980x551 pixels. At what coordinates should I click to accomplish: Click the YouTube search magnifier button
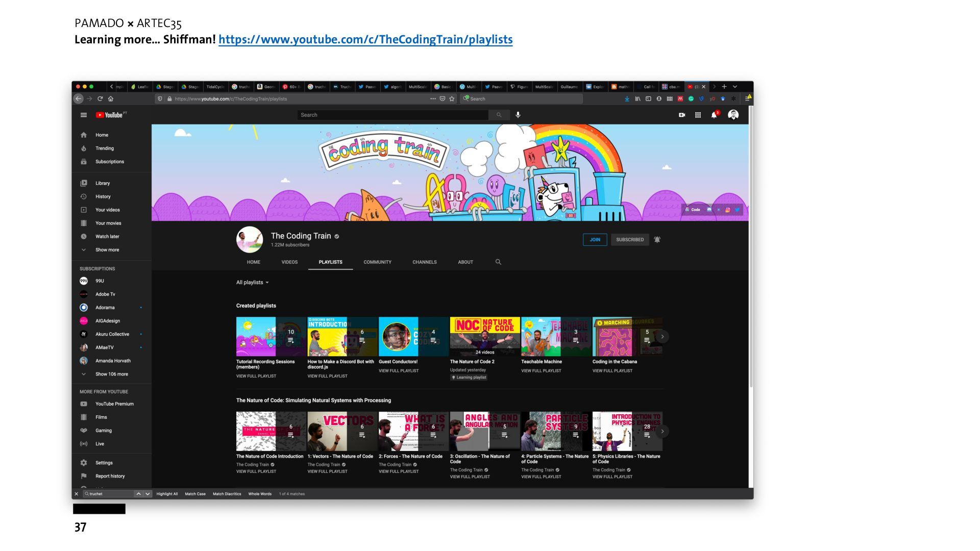499,115
